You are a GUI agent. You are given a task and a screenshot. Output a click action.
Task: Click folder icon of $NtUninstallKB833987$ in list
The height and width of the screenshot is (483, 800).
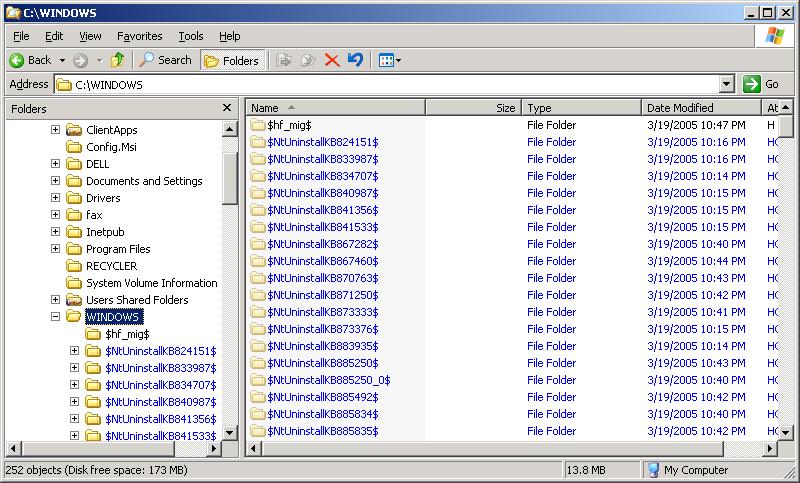pyautogui.click(x=258, y=159)
